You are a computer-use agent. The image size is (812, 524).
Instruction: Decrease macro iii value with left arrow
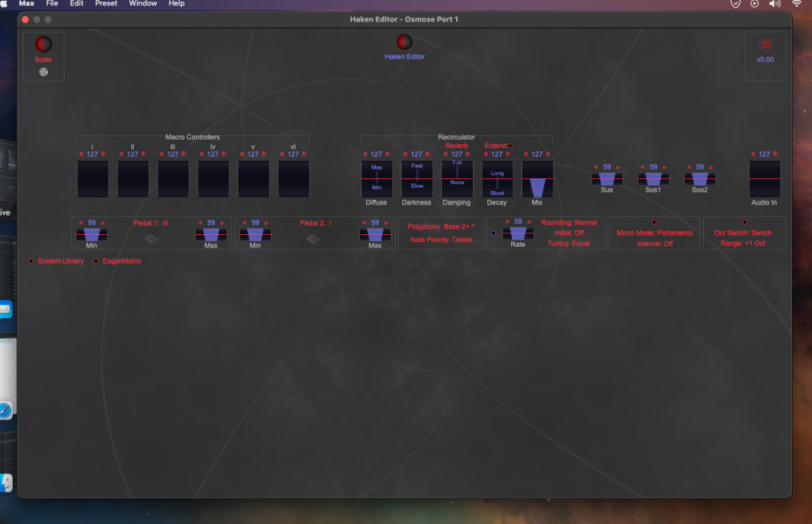[x=161, y=154]
